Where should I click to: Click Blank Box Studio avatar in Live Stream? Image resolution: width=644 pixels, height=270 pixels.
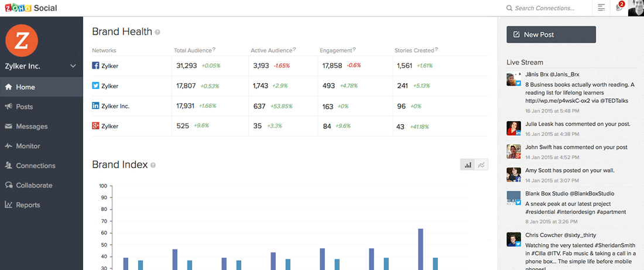[x=514, y=198]
